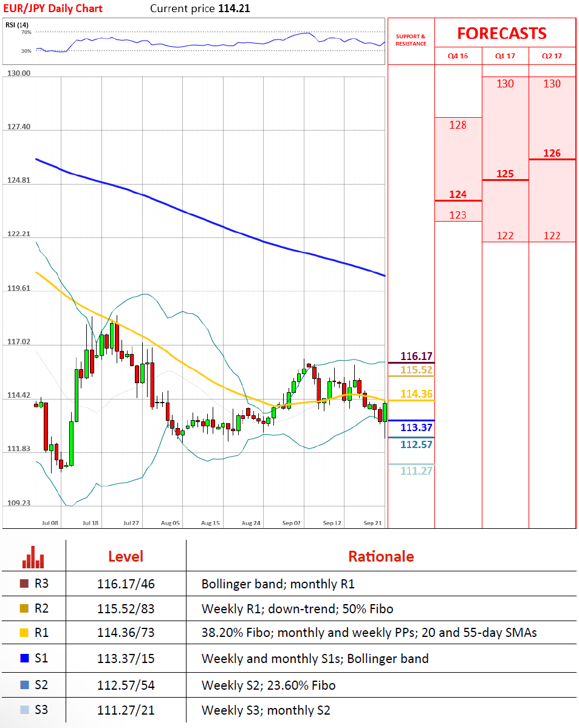Click the 130 forecast in Q1 17
Image resolution: width=579 pixels, height=728 pixels.
click(x=505, y=84)
